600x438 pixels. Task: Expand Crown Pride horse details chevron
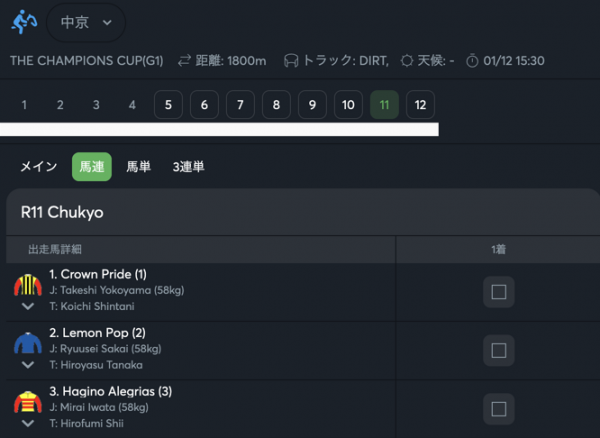point(28,306)
